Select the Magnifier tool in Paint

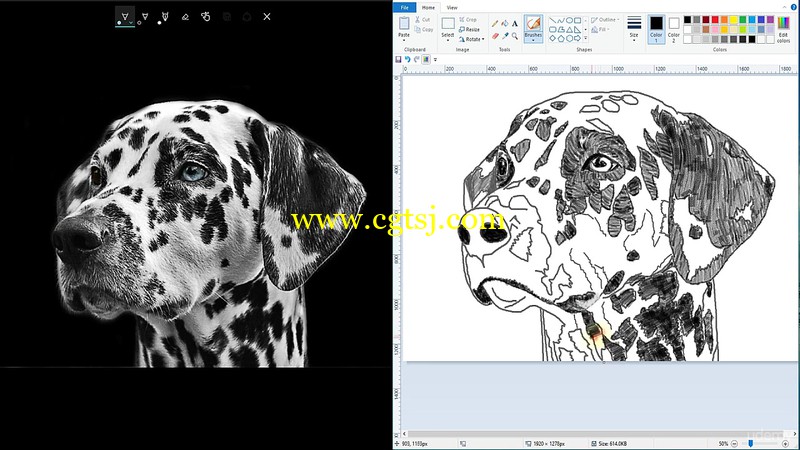pyautogui.click(x=515, y=36)
